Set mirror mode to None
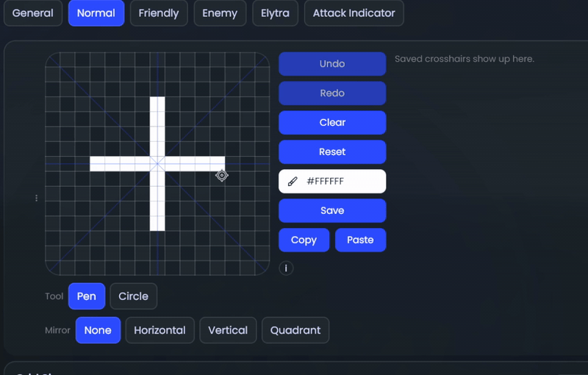Image resolution: width=588 pixels, height=375 pixels. click(98, 330)
